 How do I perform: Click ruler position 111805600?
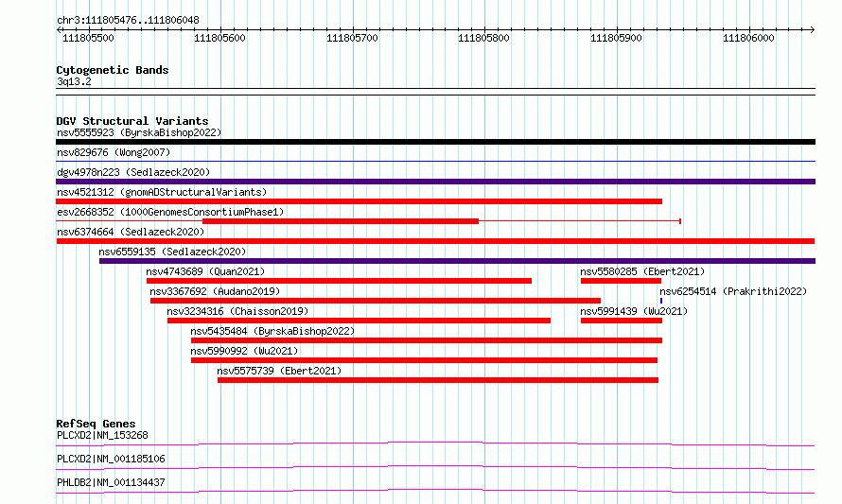(x=219, y=38)
